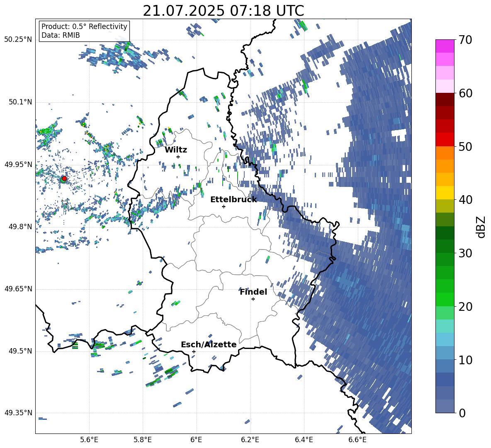491x448 pixels.
Task: Click the 70 tick on the colorbar
Action: point(465,40)
